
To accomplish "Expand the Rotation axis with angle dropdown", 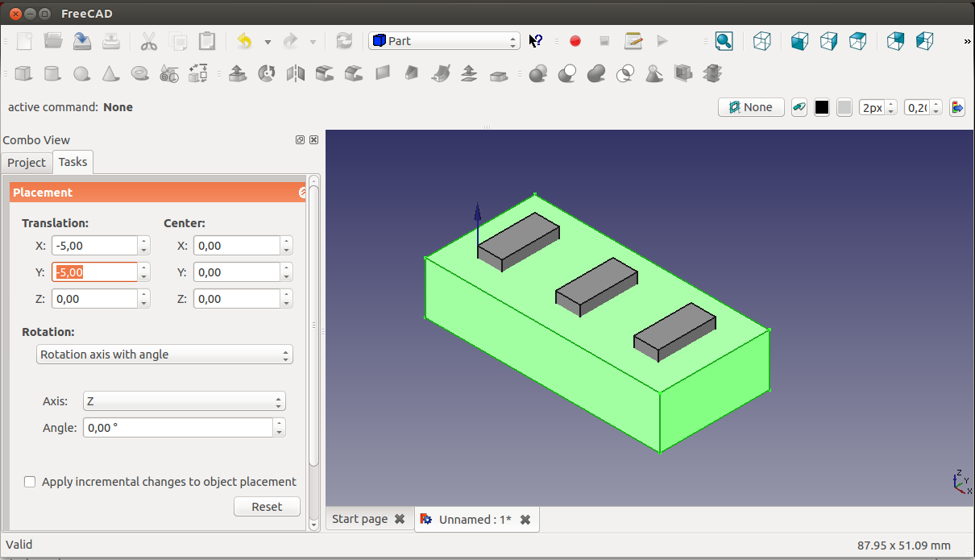I will (164, 355).
